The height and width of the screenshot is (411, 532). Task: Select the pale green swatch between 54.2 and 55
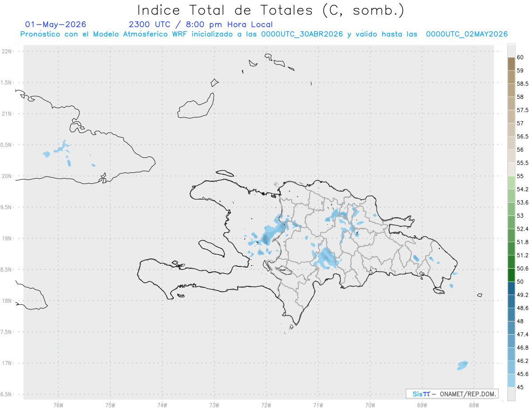tap(511, 183)
